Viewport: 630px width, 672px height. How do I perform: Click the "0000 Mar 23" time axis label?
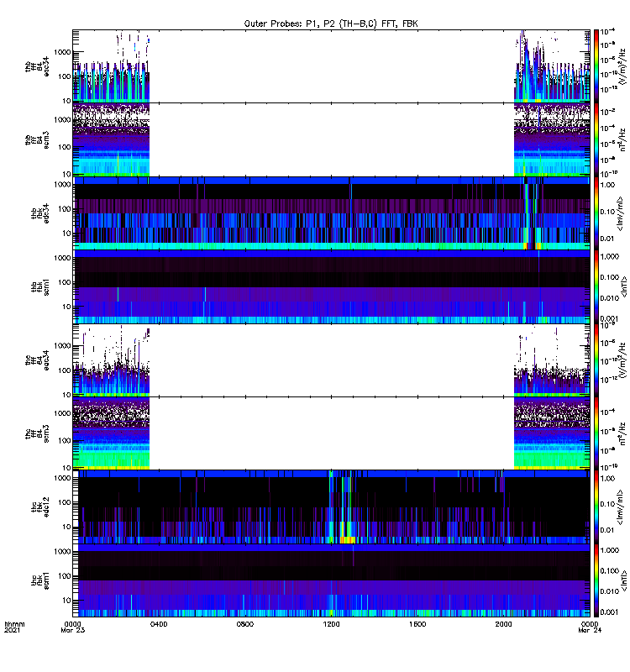(73, 627)
